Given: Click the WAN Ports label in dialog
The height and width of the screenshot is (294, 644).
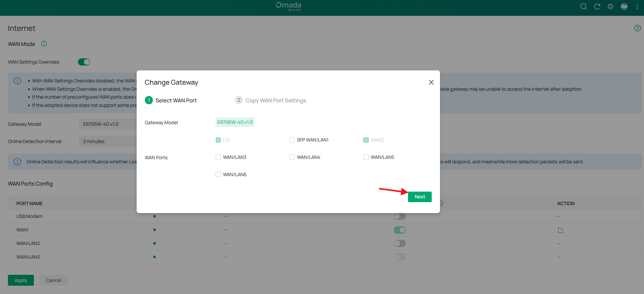Looking at the screenshot, I should click(x=156, y=158).
